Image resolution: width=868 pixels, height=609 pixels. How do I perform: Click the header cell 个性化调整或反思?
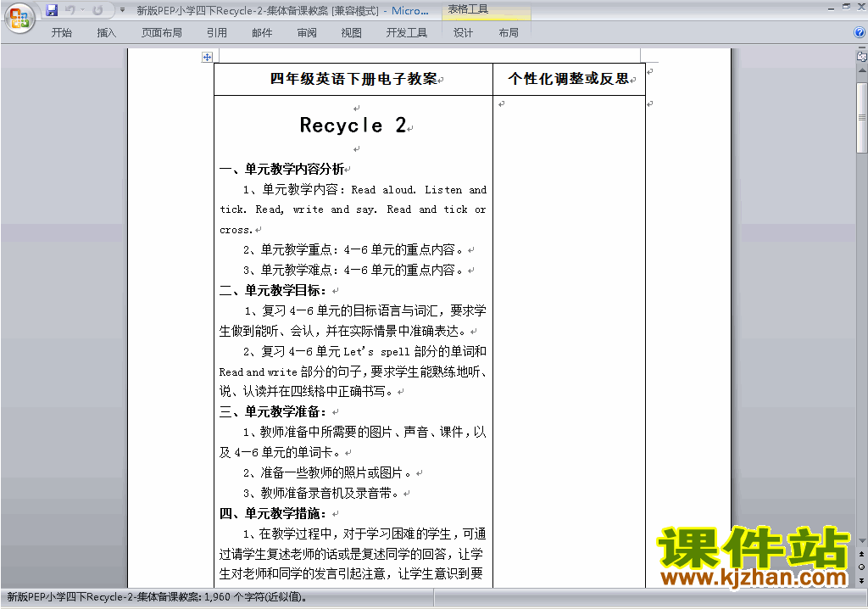tap(569, 79)
